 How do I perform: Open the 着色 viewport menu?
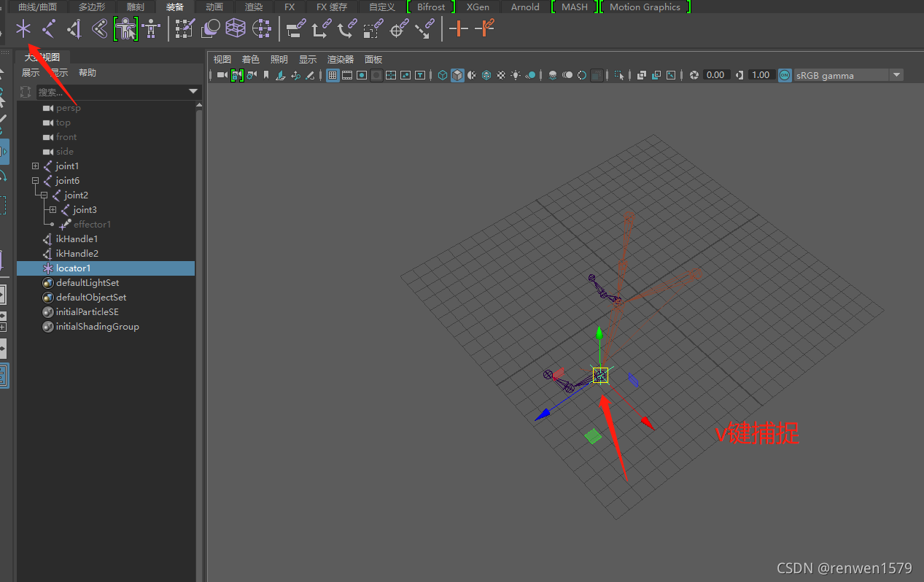(x=250, y=60)
